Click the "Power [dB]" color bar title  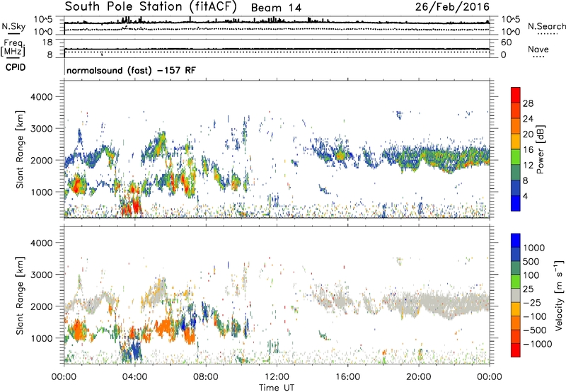tap(541, 149)
